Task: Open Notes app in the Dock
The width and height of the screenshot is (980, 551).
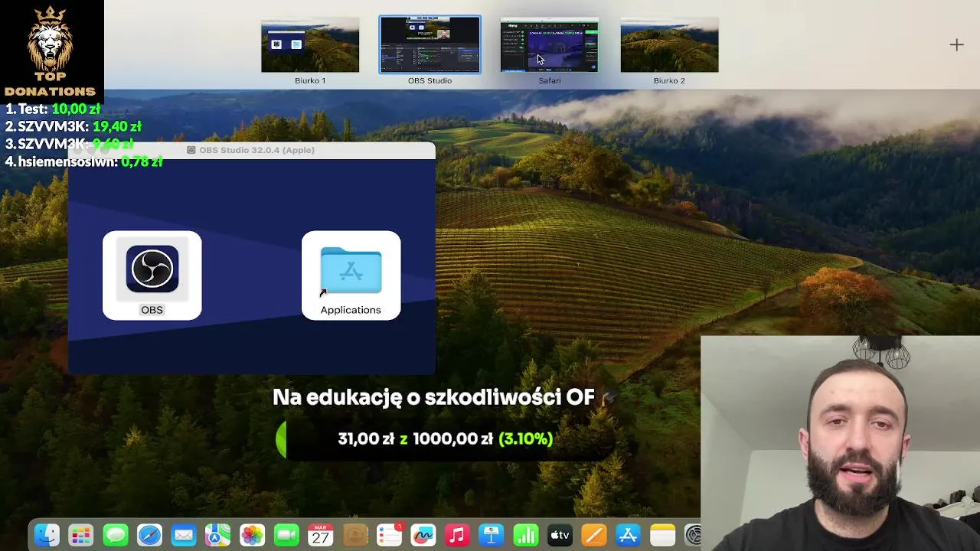Action: click(x=662, y=535)
